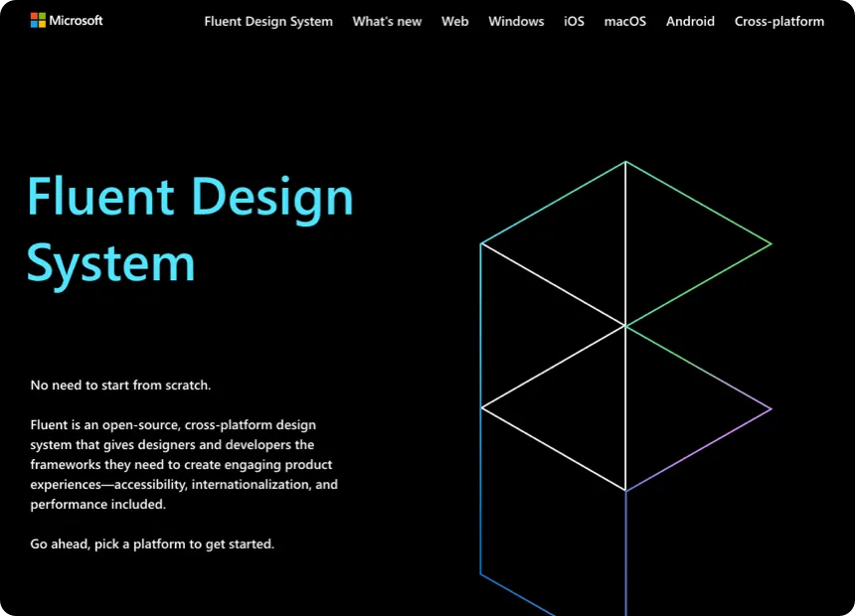Open the Windows platform section
This screenshot has height=616, width=855.
(516, 21)
